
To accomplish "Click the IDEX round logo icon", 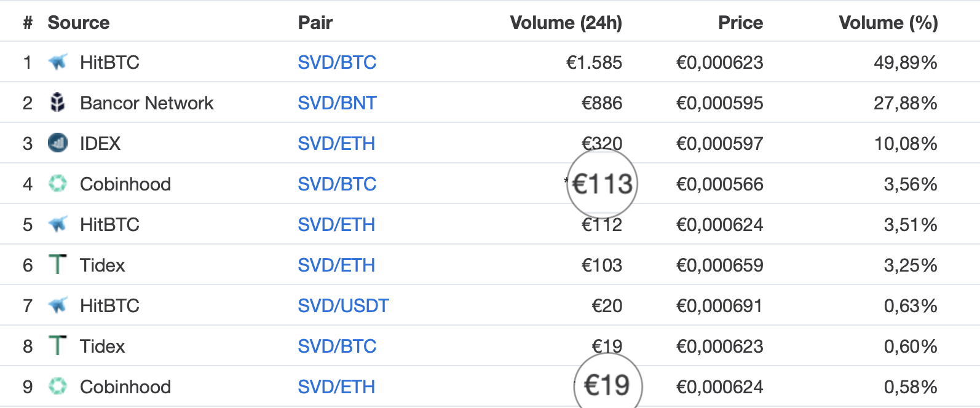I will point(58,143).
